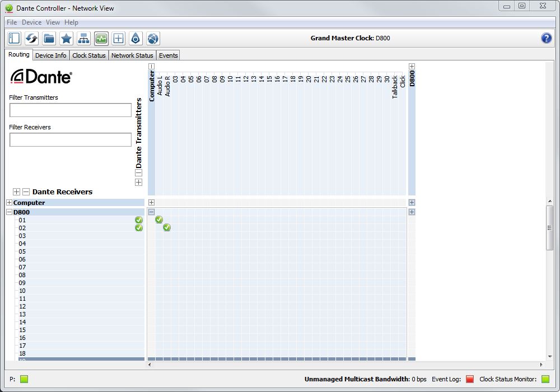The image size is (560, 392).
Task: Subscribe D800 03 to Computer channel 03
Action: (x=175, y=236)
